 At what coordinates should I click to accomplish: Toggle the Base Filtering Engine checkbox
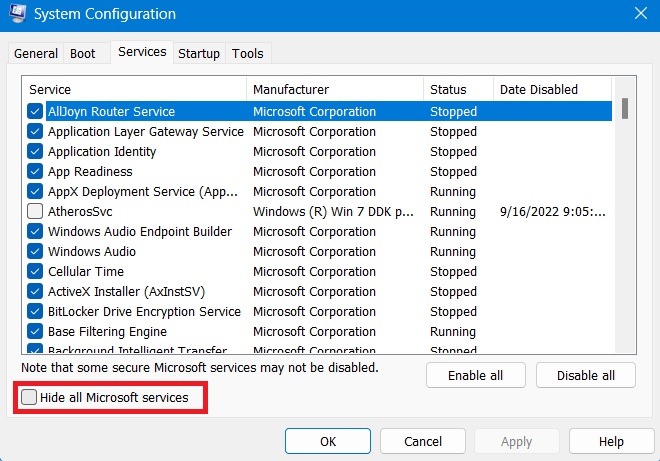(x=35, y=331)
